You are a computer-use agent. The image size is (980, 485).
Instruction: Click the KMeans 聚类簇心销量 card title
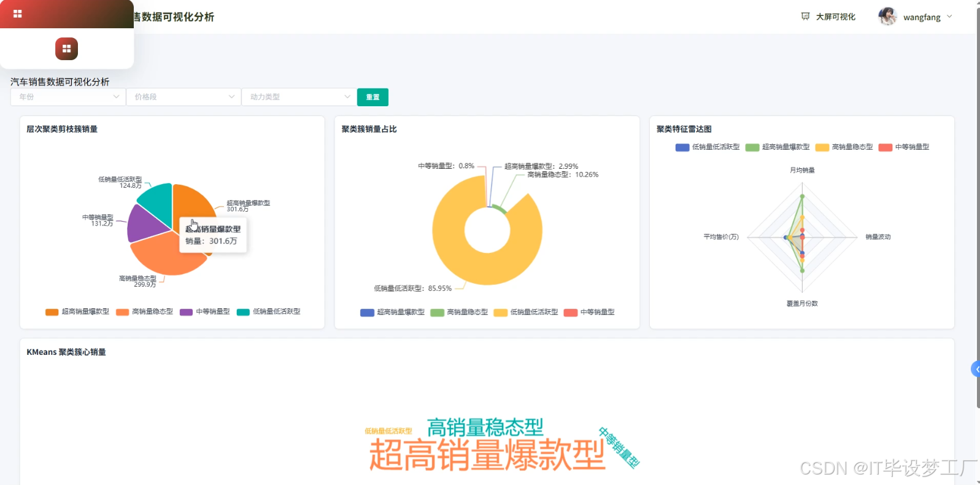66,352
